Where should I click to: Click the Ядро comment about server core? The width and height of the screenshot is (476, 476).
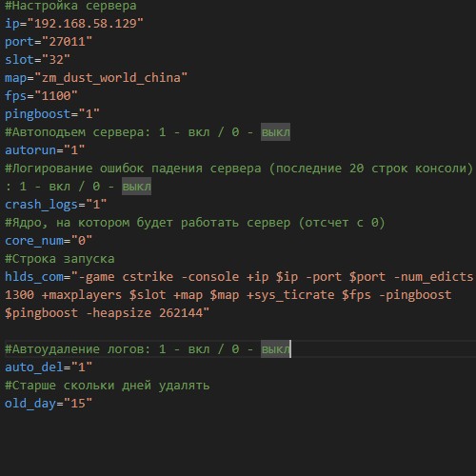194,223
